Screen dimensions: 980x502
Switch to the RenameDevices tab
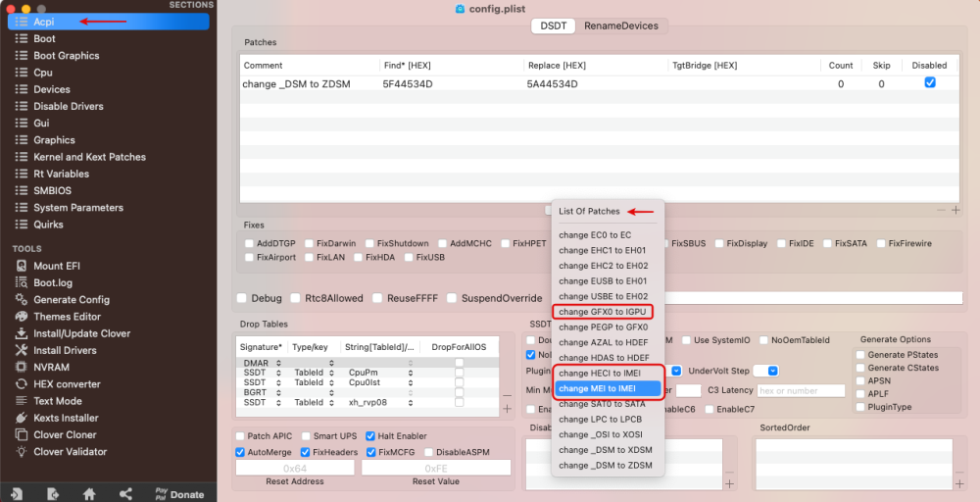pos(621,25)
